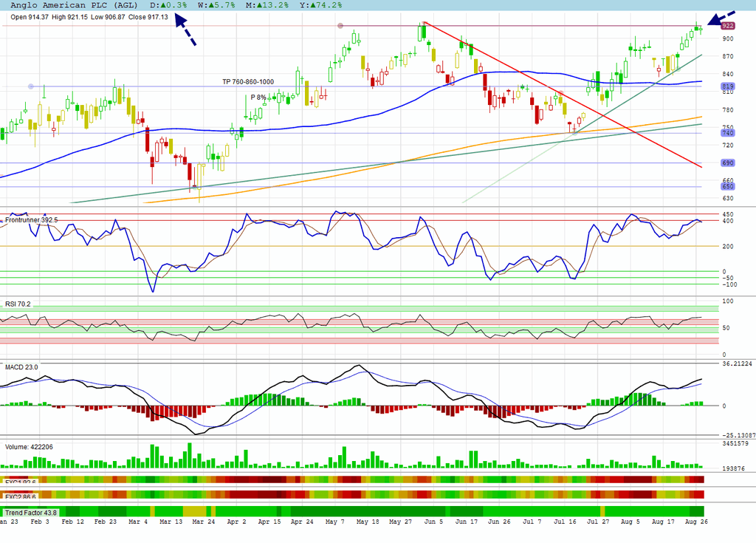Click the Jul 27 date label

[598, 522]
